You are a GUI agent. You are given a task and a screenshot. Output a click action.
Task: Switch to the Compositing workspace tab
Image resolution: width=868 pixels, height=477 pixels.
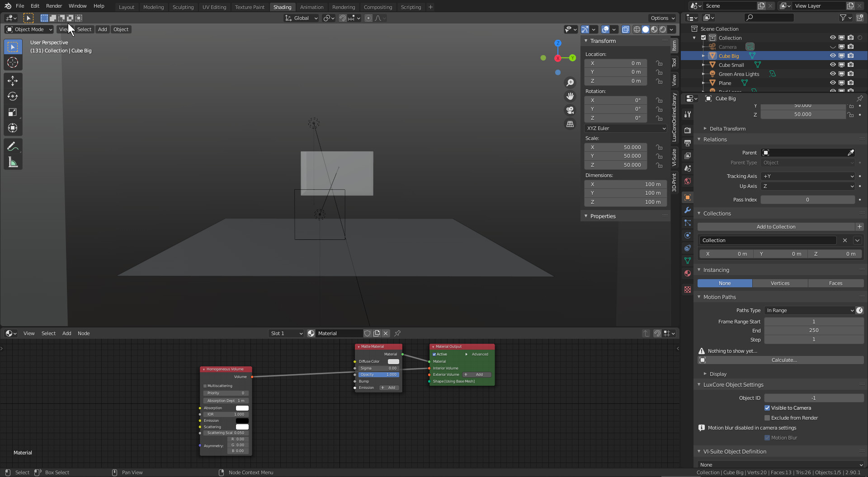(377, 7)
